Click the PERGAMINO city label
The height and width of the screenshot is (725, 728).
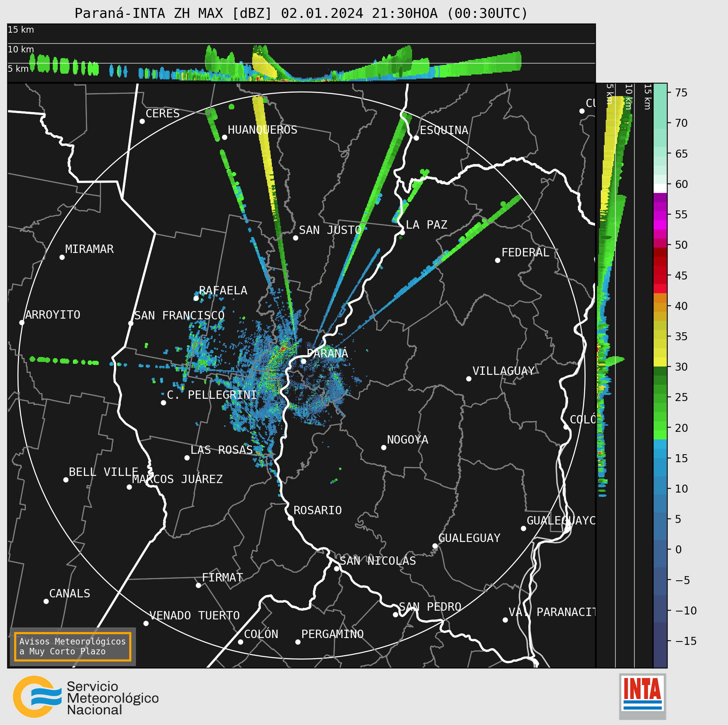tap(332, 634)
